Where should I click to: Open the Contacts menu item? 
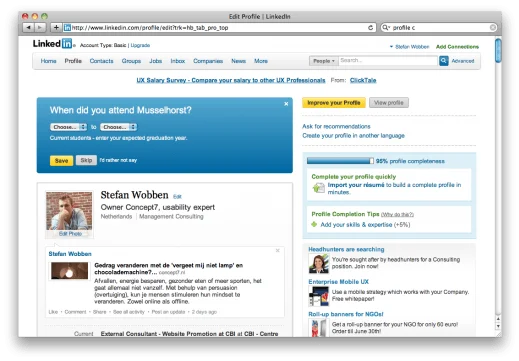(x=101, y=61)
